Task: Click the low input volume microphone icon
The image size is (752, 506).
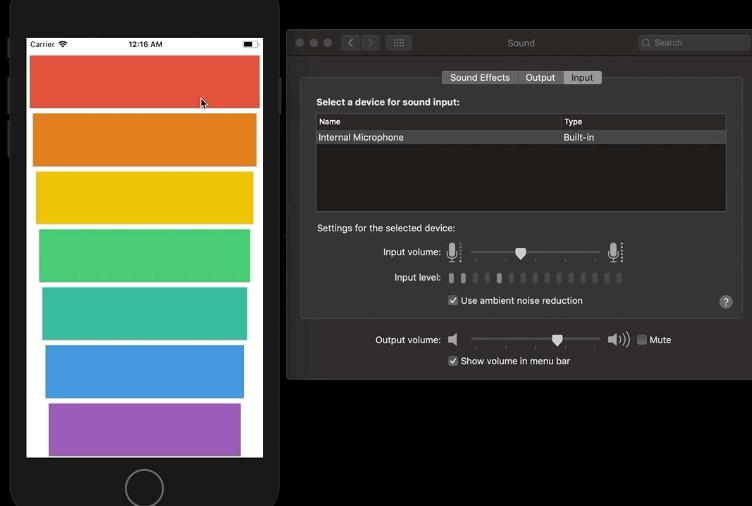Action: click(x=453, y=253)
